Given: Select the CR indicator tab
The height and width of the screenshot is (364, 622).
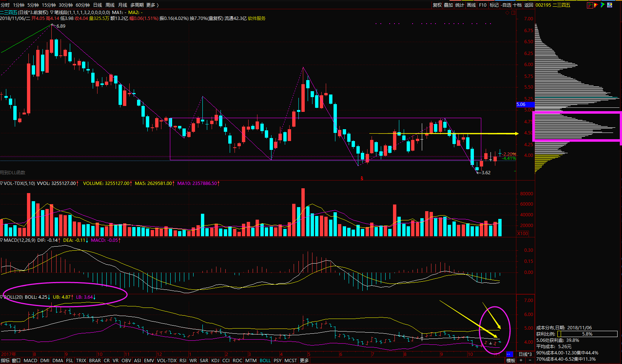Looking at the screenshot, I should tap(107, 360).
